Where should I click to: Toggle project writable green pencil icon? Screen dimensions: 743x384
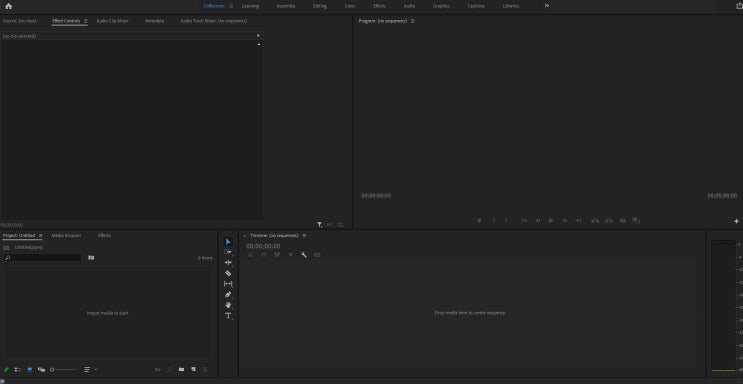[6, 369]
